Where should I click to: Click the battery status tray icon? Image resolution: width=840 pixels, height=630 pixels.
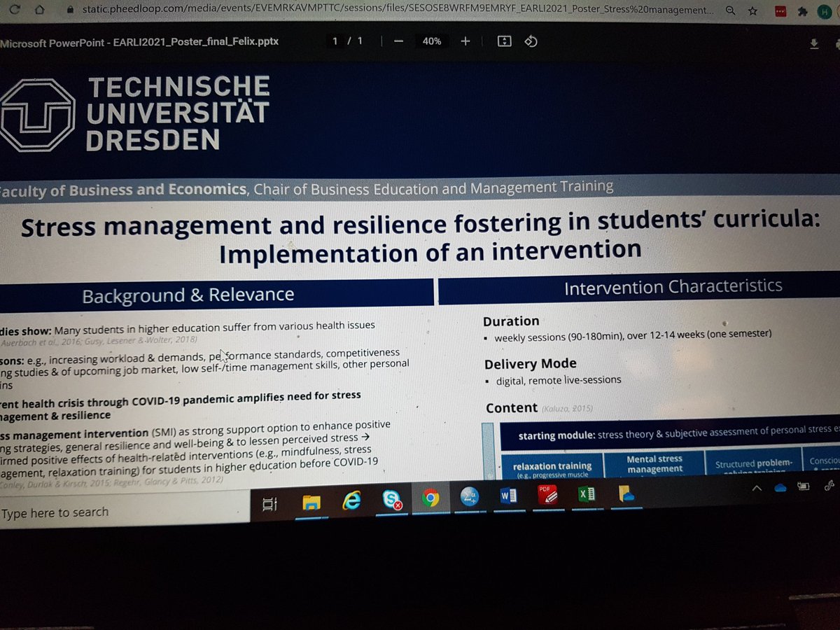[x=804, y=486]
